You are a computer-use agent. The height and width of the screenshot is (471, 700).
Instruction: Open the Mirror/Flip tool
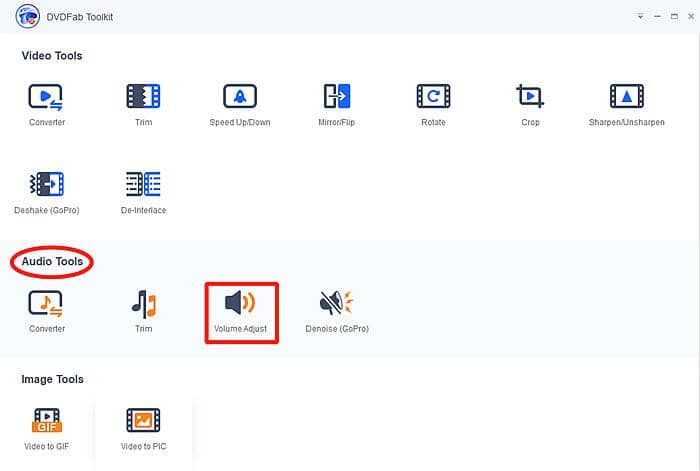337,105
